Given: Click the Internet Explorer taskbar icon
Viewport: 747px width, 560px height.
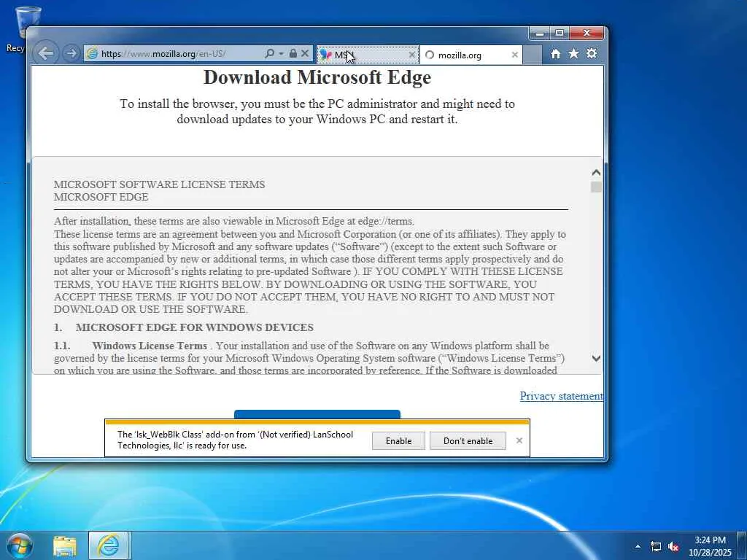Looking at the screenshot, I should (x=109, y=546).
